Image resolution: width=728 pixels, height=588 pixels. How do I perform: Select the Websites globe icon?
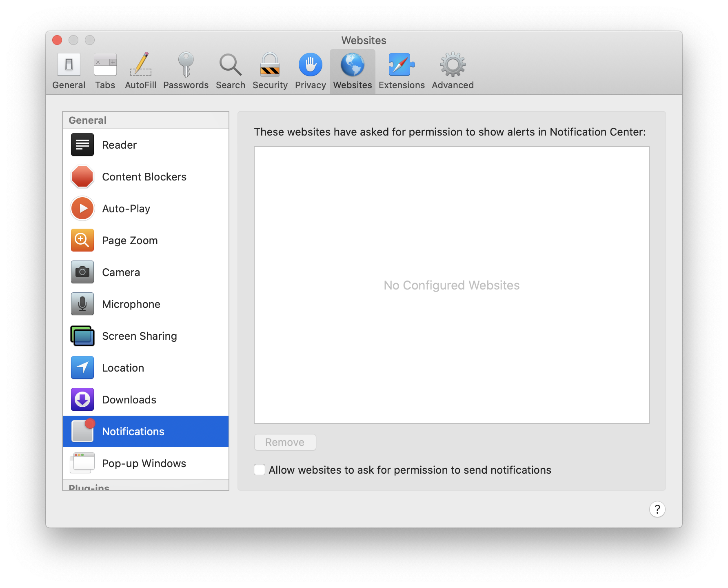[x=353, y=65]
